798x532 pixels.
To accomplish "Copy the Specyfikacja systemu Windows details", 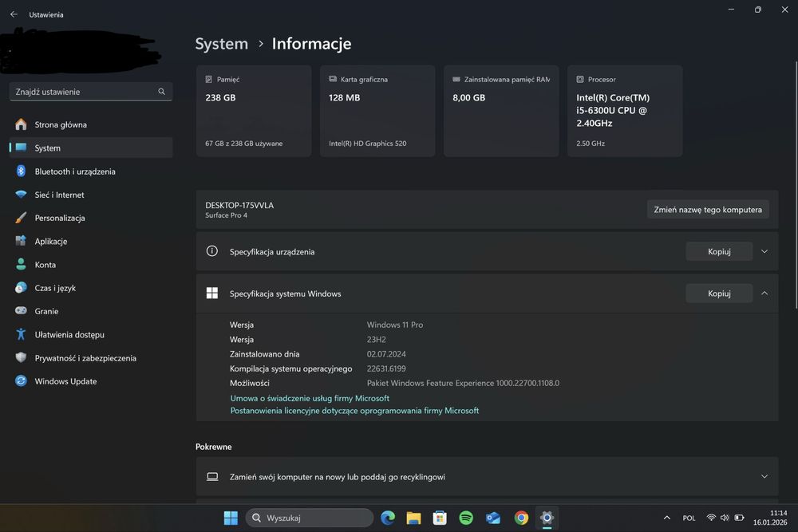I will tap(719, 294).
